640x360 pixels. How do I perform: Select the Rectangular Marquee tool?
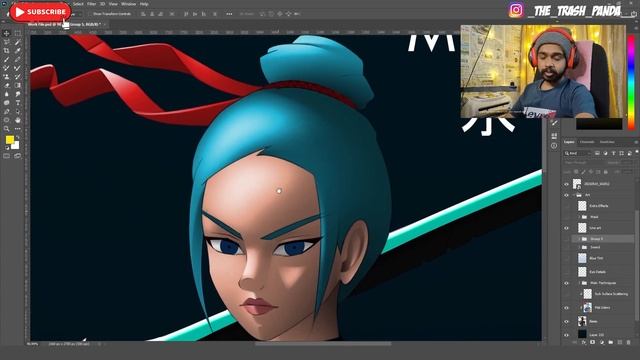[18, 33]
